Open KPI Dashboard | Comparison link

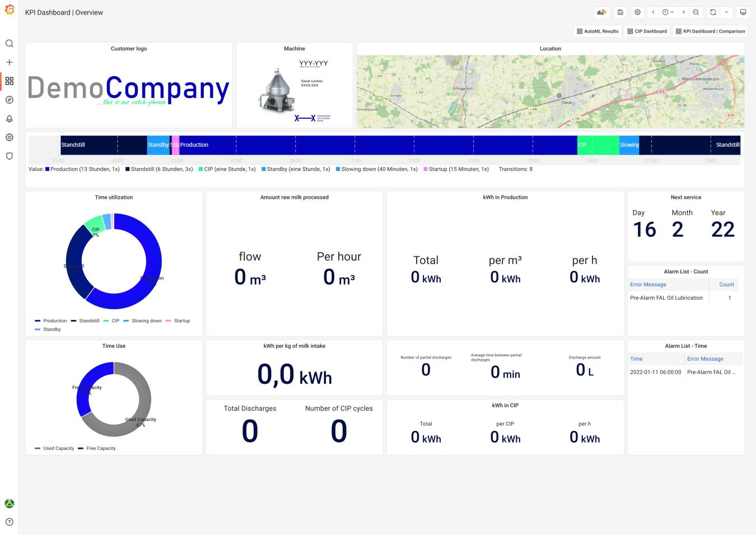coord(710,31)
